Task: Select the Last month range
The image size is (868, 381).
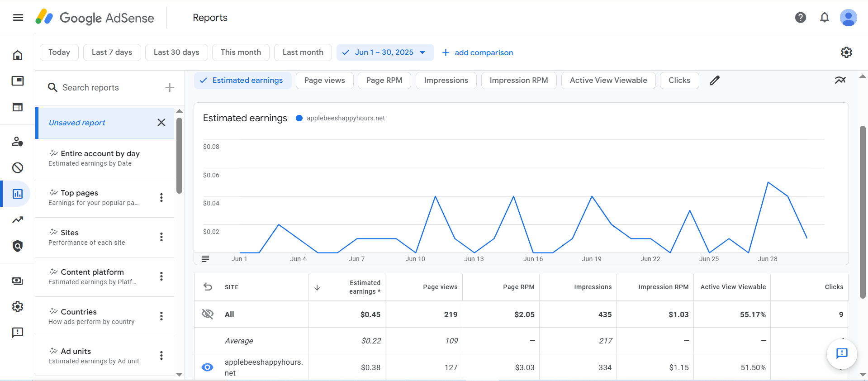Action: coord(303,52)
